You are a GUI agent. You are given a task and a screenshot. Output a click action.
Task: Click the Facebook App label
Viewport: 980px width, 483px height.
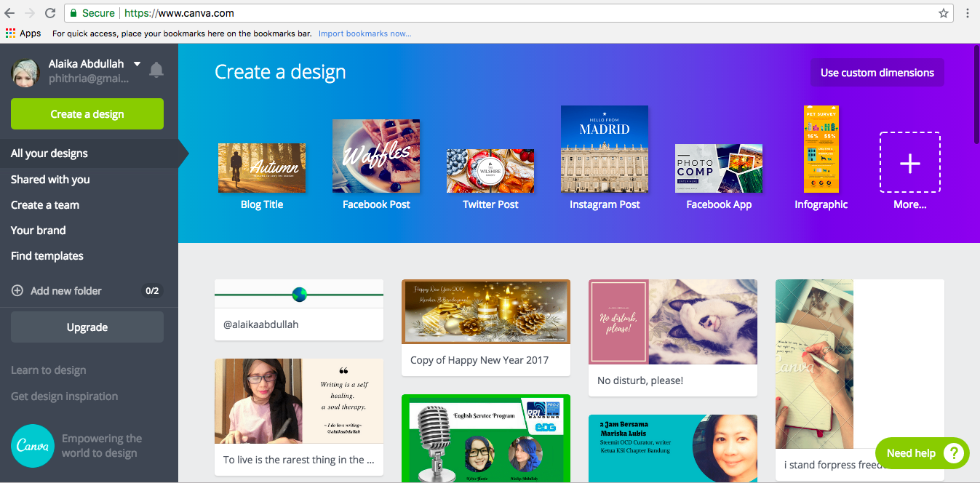point(719,204)
